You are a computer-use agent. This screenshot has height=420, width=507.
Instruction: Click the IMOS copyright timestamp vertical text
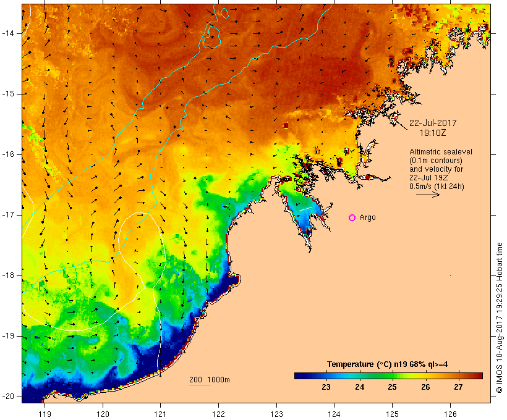[499, 318]
